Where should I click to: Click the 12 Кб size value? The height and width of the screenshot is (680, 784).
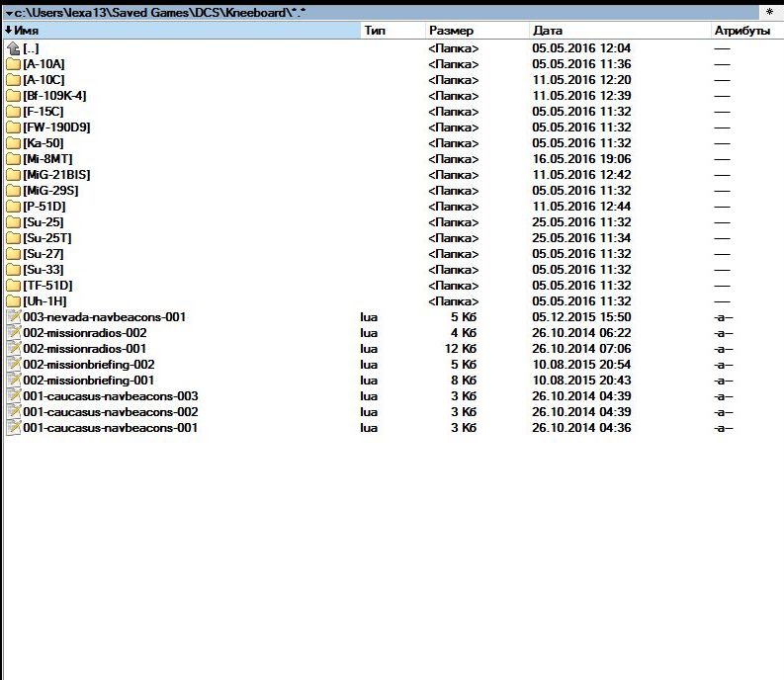(x=461, y=349)
